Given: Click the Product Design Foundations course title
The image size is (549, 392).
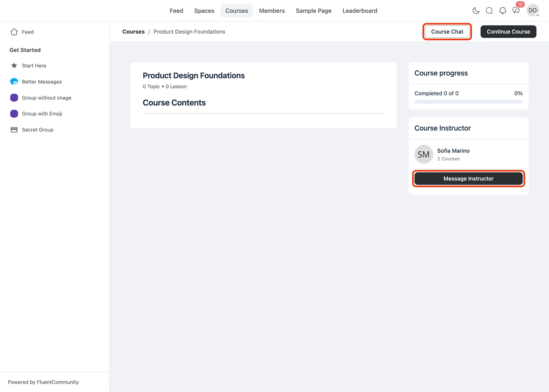Looking at the screenshot, I should [x=194, y=75].
